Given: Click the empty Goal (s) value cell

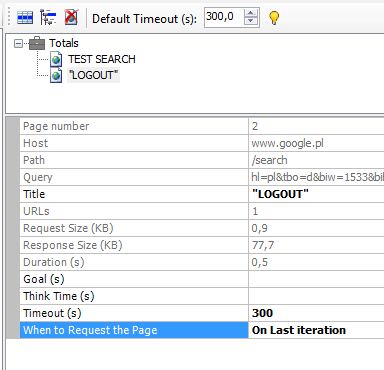Looking at the screenshot, I should coord(316,279).
